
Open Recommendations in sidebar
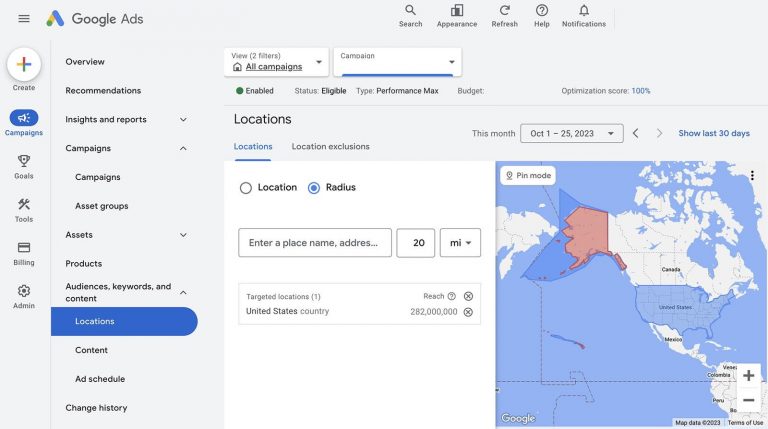pos(103,91)
